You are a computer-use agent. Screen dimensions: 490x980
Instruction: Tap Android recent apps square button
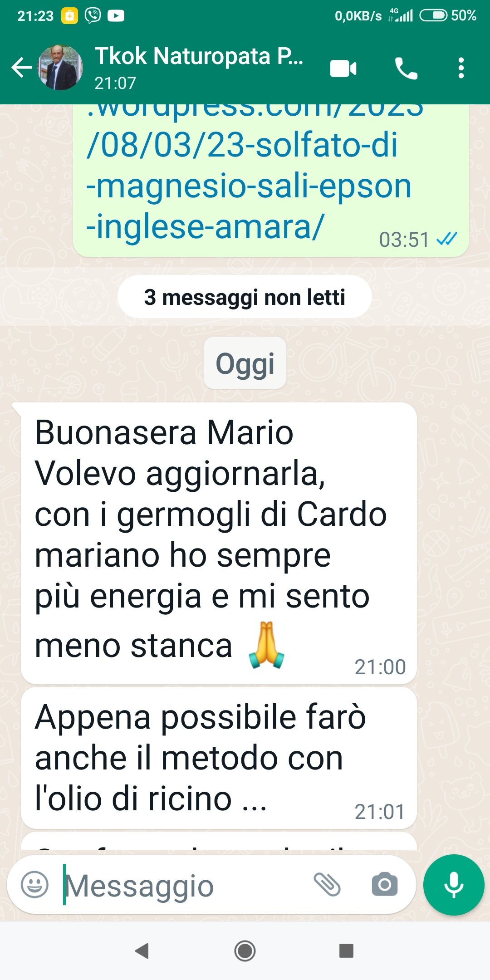tap(347, 951)
